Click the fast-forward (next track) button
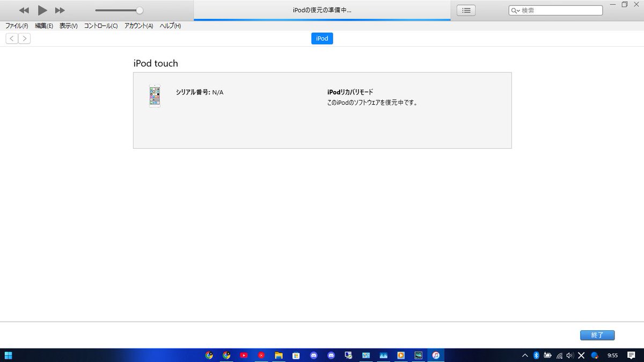This screenshot has width=644, height=362. coord(60,10)
